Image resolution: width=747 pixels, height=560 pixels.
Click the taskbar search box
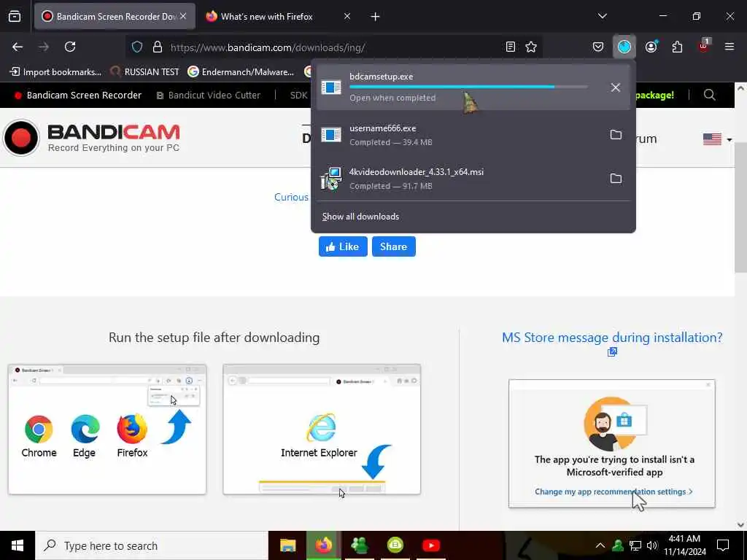[x=152, y=545]
